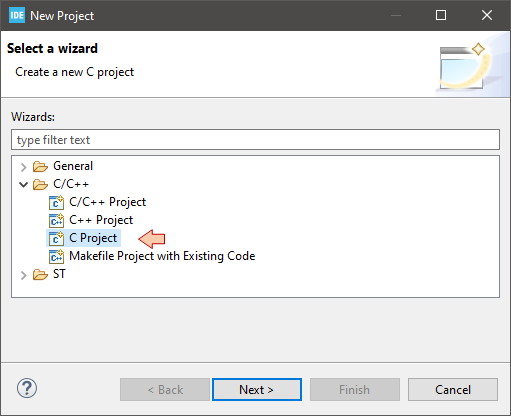Select the C++ Project entry
This screenshot has height=416, width=511.
(101, 220)
